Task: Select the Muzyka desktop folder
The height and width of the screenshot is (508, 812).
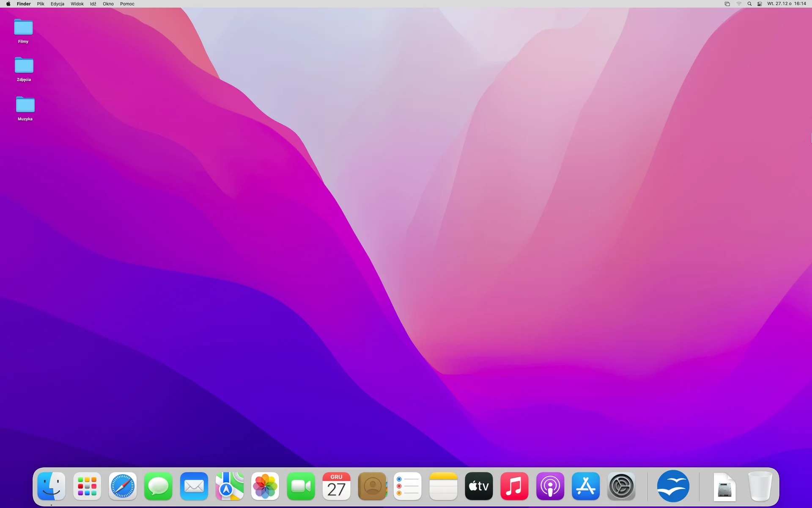Action: 25,109
